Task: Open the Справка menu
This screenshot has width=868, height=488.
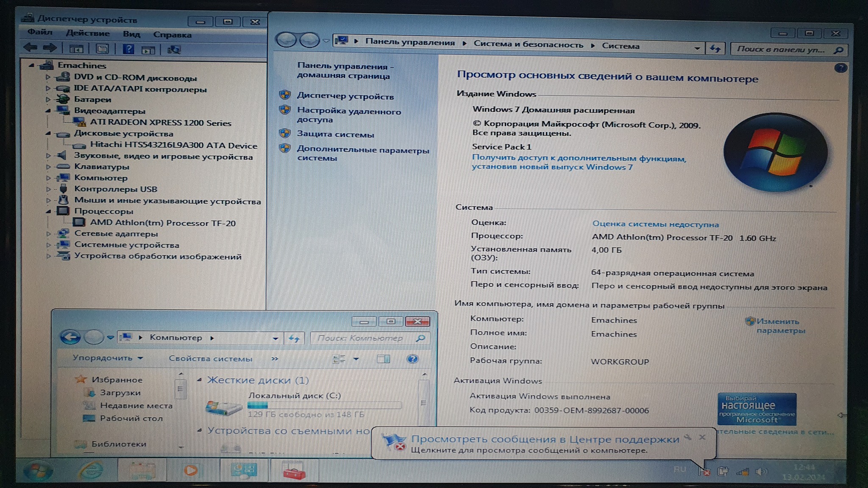Action: 172,35
